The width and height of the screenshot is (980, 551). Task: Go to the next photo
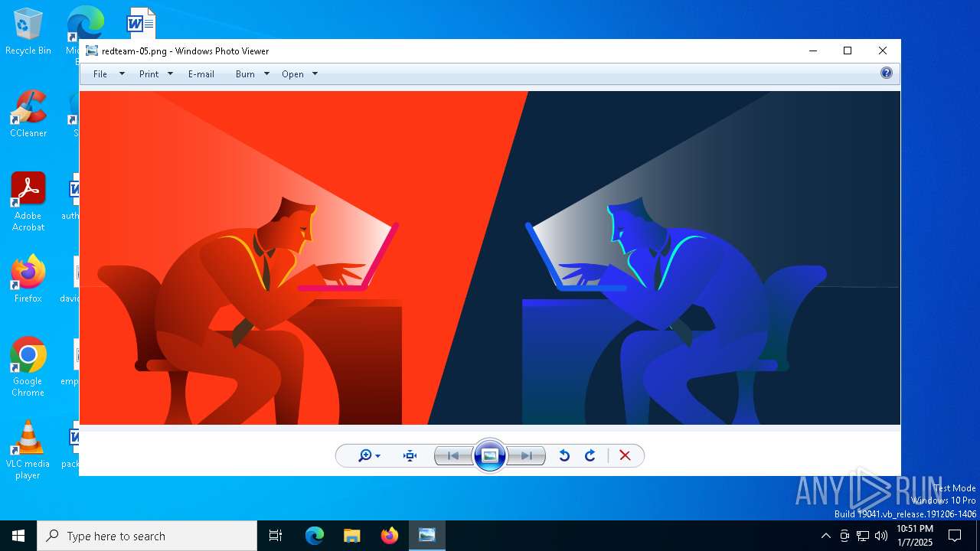pos(527,456)
